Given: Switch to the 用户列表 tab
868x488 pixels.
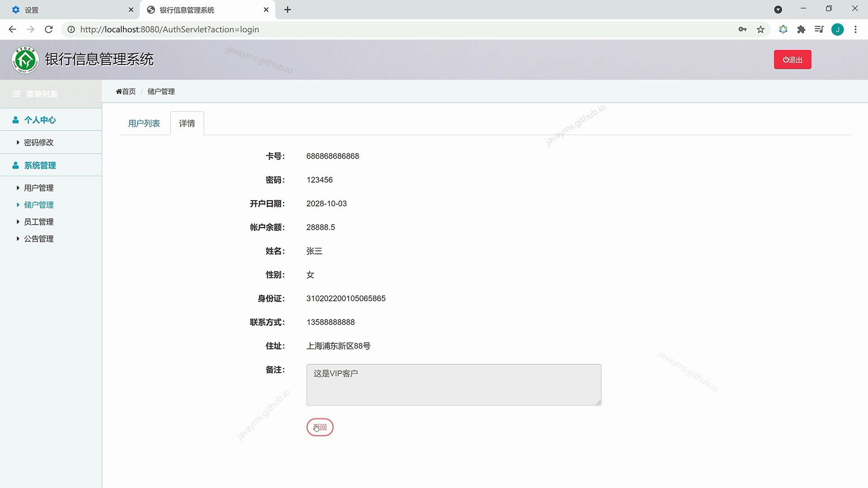Looking at the screenshot, I should [x=144, y=123].
